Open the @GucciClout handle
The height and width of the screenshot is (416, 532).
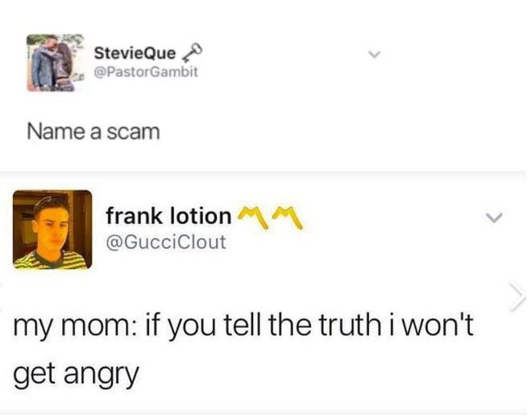pyautogui.click(x=166, y=242)
